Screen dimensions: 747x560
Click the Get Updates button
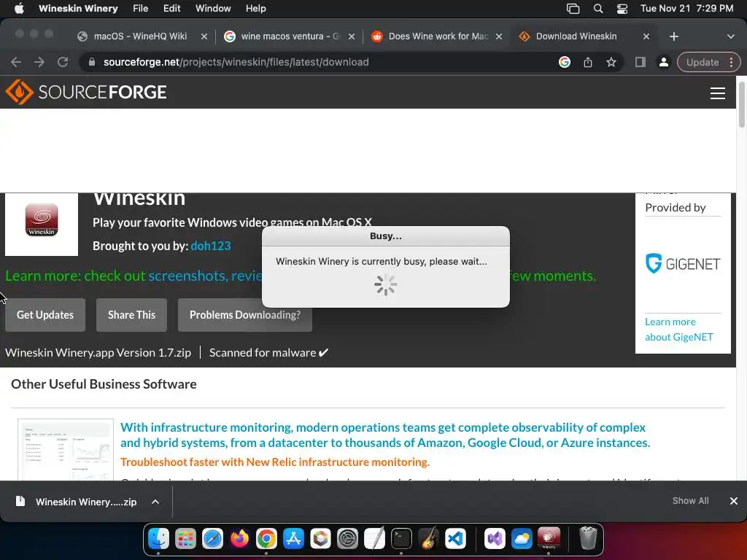[x=45, y=315]
